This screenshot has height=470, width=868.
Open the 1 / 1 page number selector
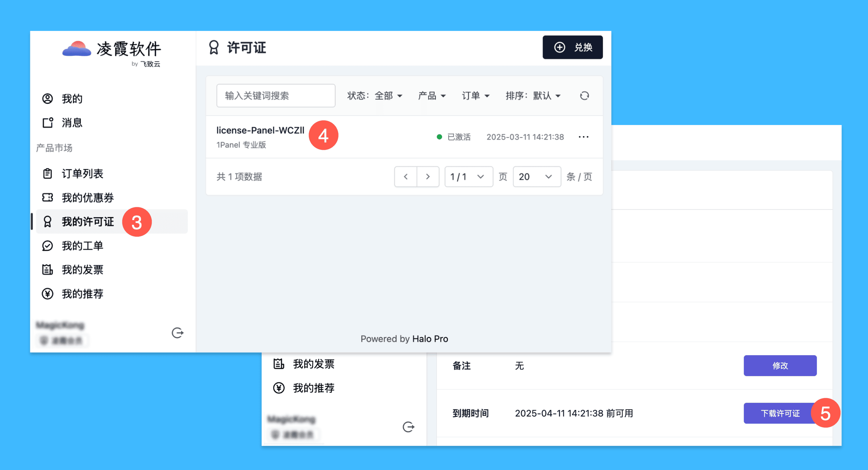pyautogui.click(x=468, y=177)
